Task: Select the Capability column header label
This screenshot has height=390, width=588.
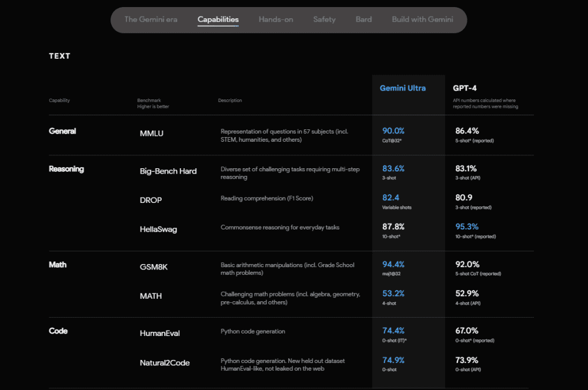Action: [x=59, y=100]
